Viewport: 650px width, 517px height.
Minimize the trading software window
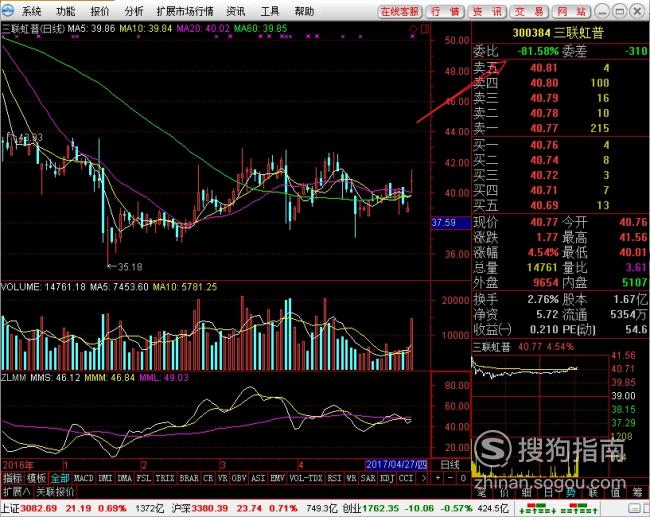[x=602, y=11]
